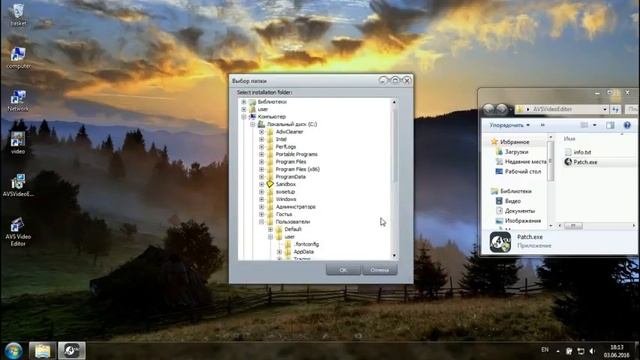Expand the Windows folder node in the tree
Image resolution: width=640 pixels, height=360 pixels.
[x=262, y=199]
